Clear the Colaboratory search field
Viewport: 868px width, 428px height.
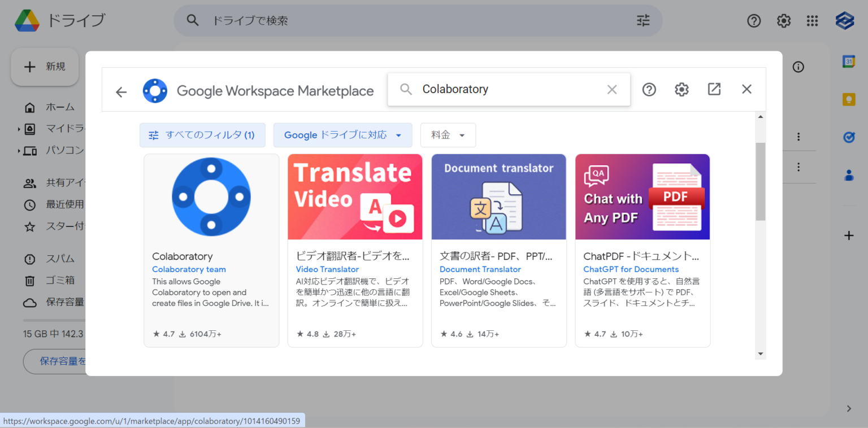[x=612, y=89]
